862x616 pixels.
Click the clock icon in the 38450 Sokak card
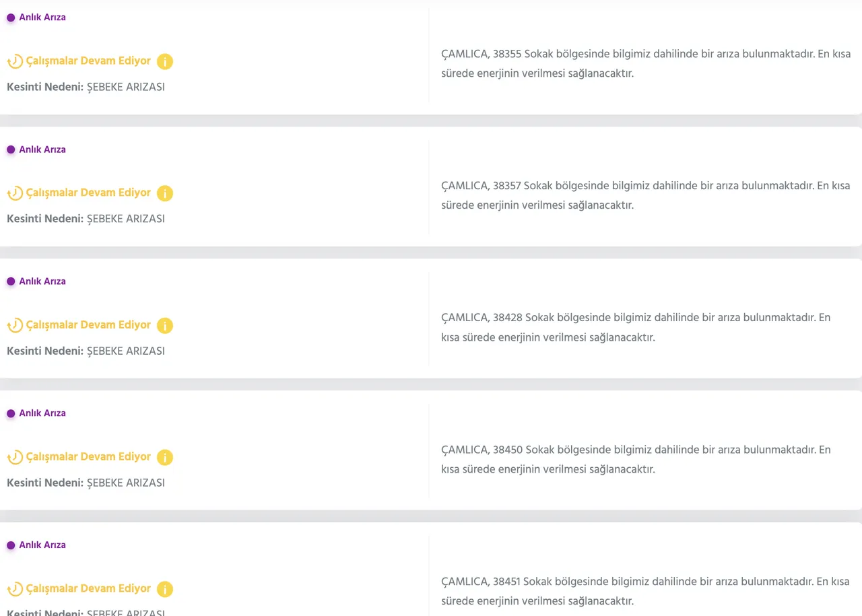coord(15,458)
